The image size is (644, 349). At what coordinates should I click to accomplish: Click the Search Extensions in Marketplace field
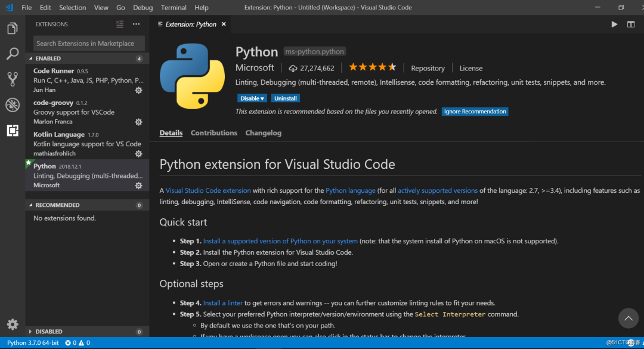[88, 44]
